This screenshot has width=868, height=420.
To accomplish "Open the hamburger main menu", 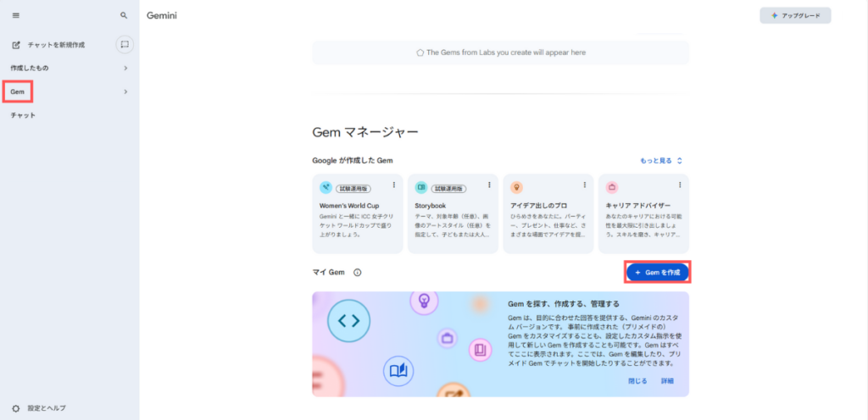I will coord(16,15).
